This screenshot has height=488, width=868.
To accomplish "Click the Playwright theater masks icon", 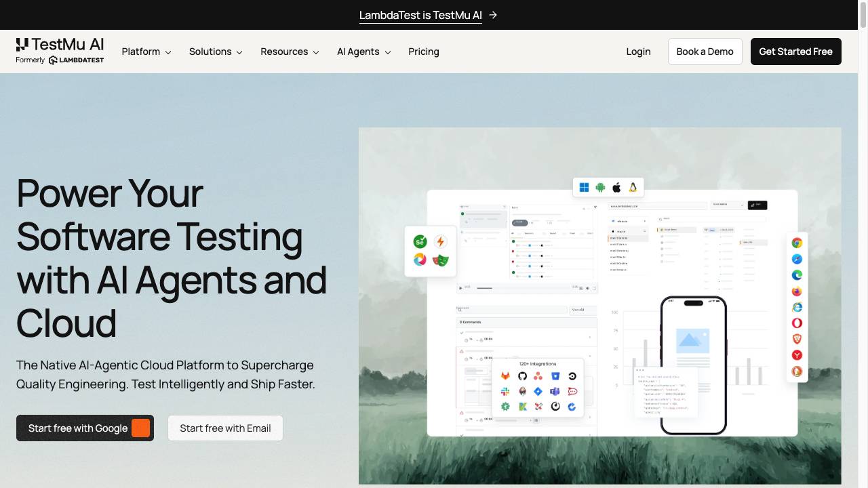I will 441,260.
